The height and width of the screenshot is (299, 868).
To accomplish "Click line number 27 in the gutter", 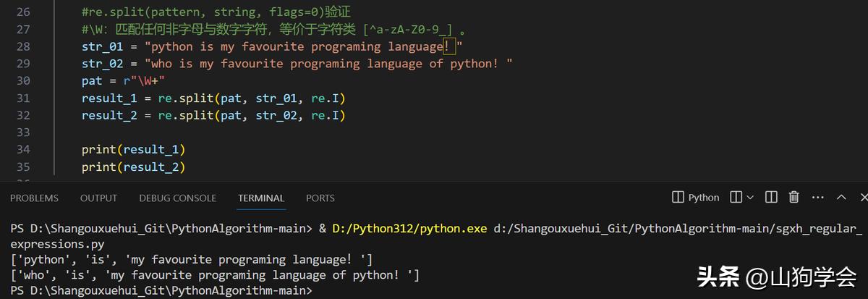I will pos(22,29).
